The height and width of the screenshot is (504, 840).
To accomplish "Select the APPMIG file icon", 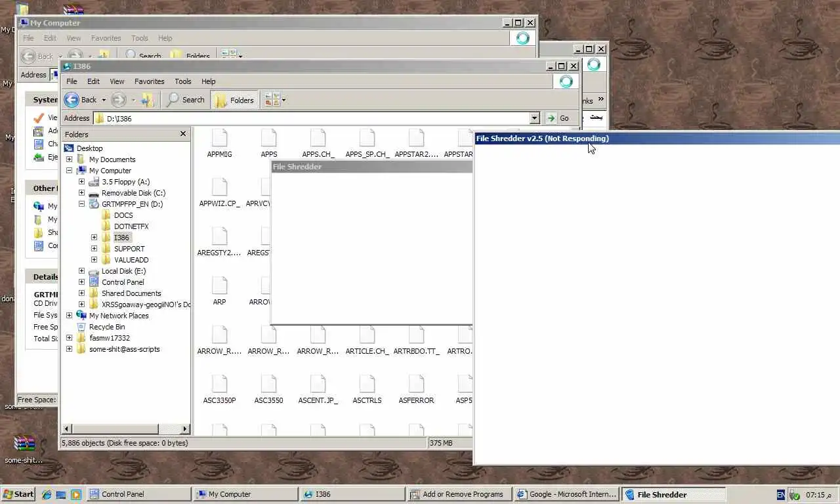I will [219, 138].
